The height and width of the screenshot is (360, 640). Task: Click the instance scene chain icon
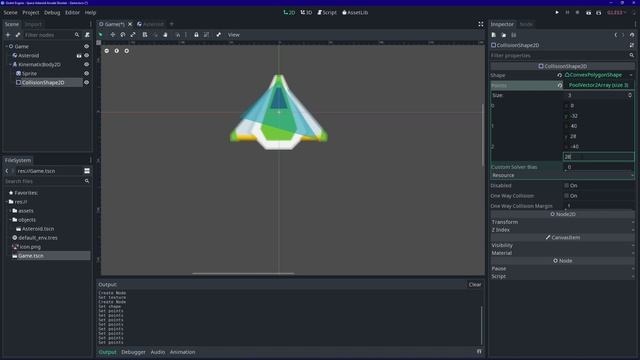[x=18, y=35]
